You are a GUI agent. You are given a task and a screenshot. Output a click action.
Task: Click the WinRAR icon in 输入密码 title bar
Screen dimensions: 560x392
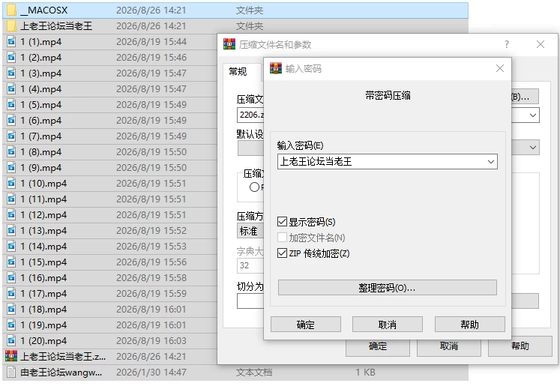pyautogui.click(x=276, y=68)
